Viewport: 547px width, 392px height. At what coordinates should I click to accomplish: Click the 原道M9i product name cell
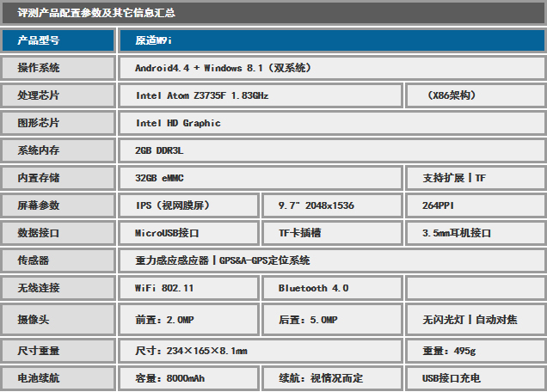tap(332, 40)
